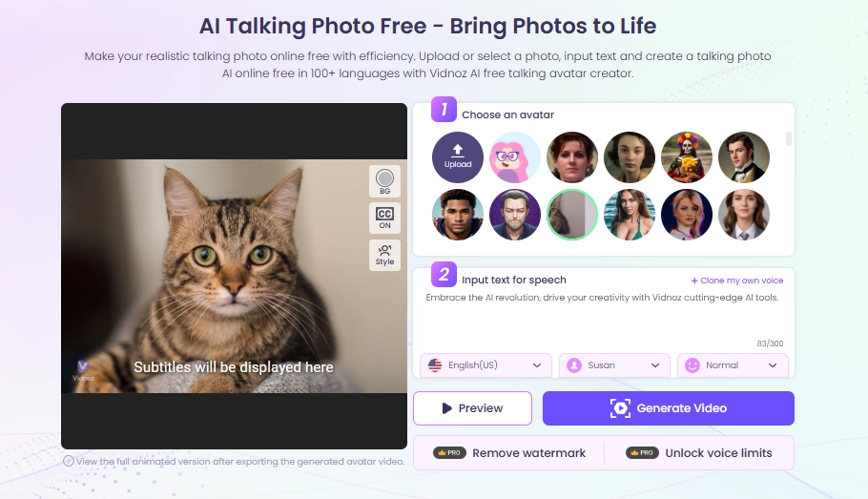
Task: Expand the Normal emotion dropdown
Action: (733, 365)
